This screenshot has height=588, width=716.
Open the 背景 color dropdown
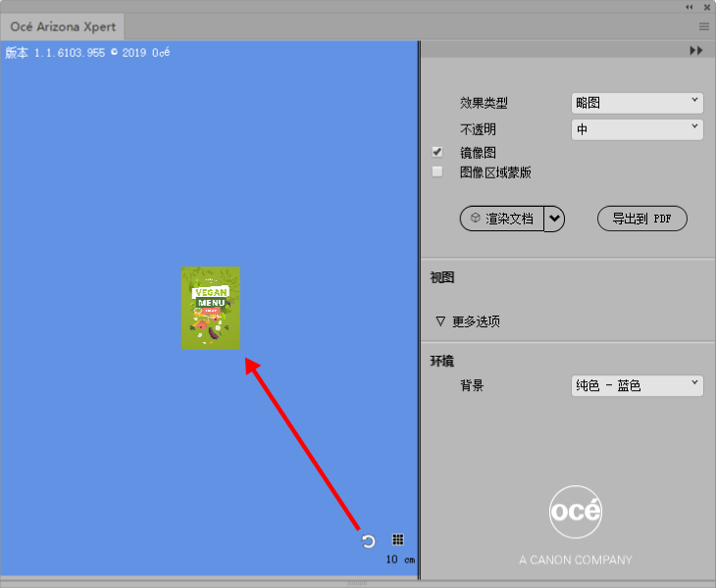click(x=638, y=385)
